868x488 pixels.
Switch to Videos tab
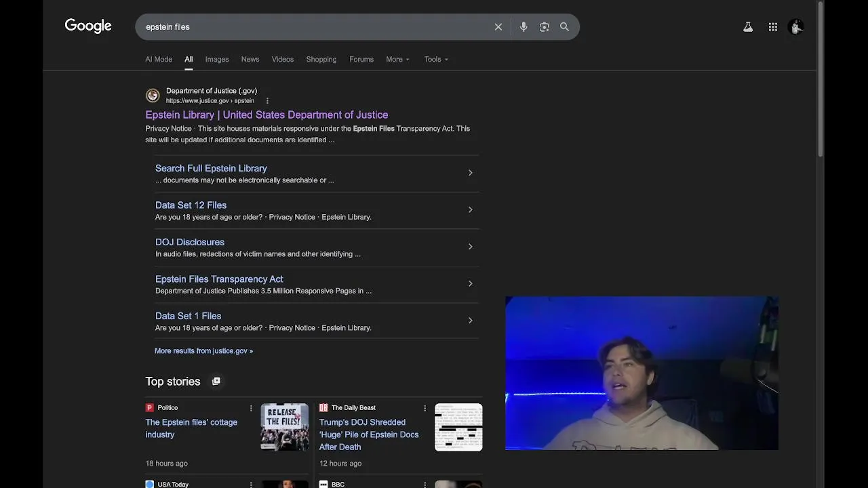coord(283,60)
